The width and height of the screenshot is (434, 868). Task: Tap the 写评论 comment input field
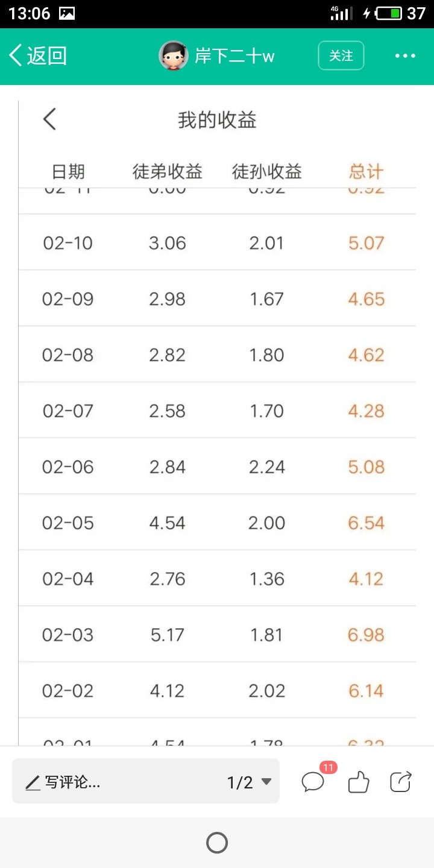(x=146, y=781)
